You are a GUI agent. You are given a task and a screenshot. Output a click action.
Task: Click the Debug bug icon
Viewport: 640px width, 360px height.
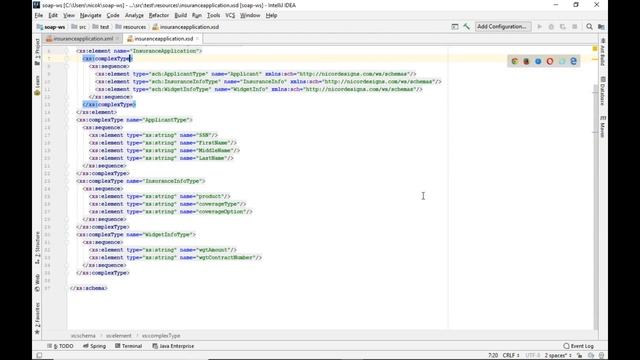pyautogui.click(x=551, y=27)
